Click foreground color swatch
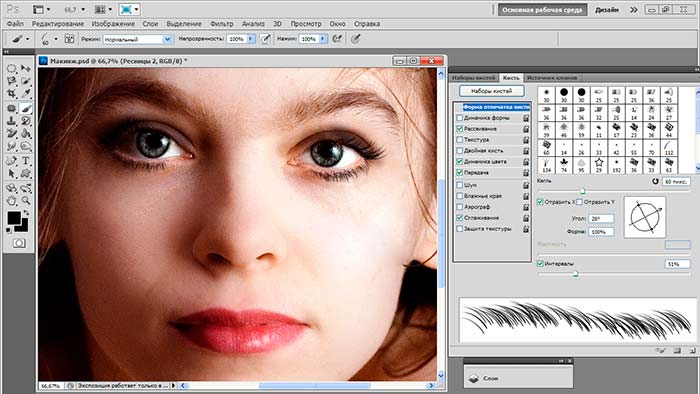 pos(14,218)
